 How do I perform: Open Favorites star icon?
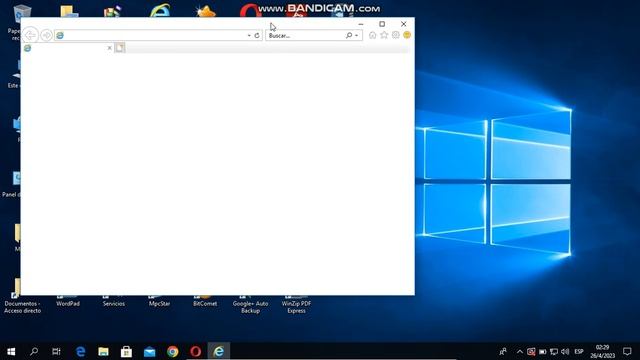click(x=384, y=35)
